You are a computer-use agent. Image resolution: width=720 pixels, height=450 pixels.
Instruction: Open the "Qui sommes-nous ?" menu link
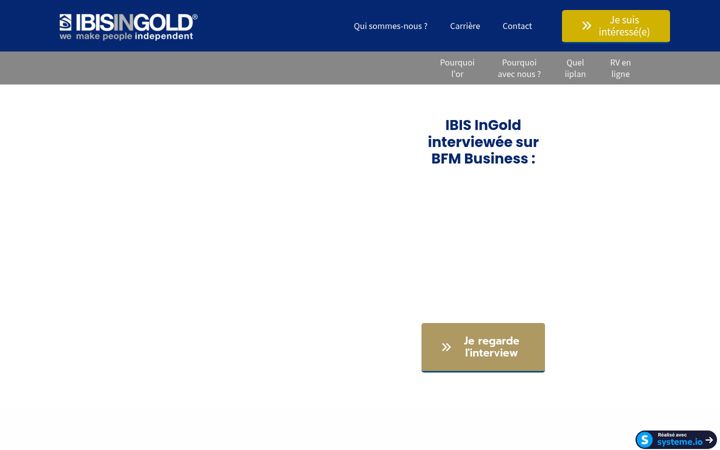(390, 26)
